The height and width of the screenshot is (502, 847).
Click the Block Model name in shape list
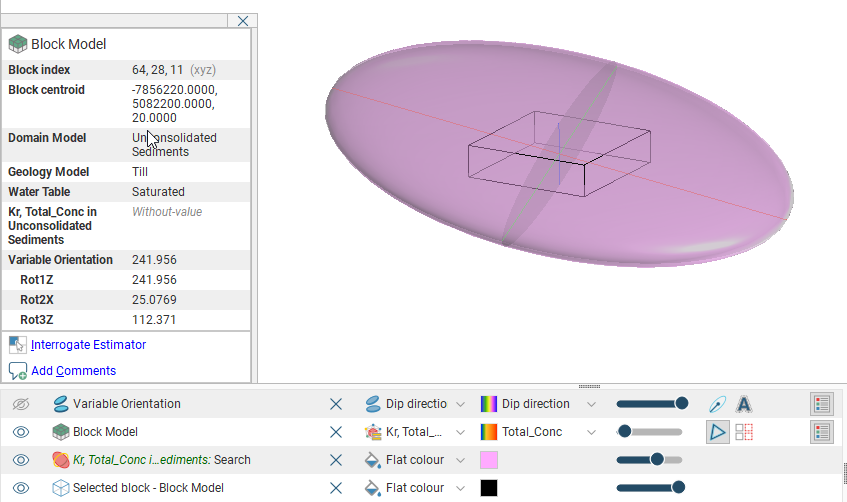pos(105,432)
